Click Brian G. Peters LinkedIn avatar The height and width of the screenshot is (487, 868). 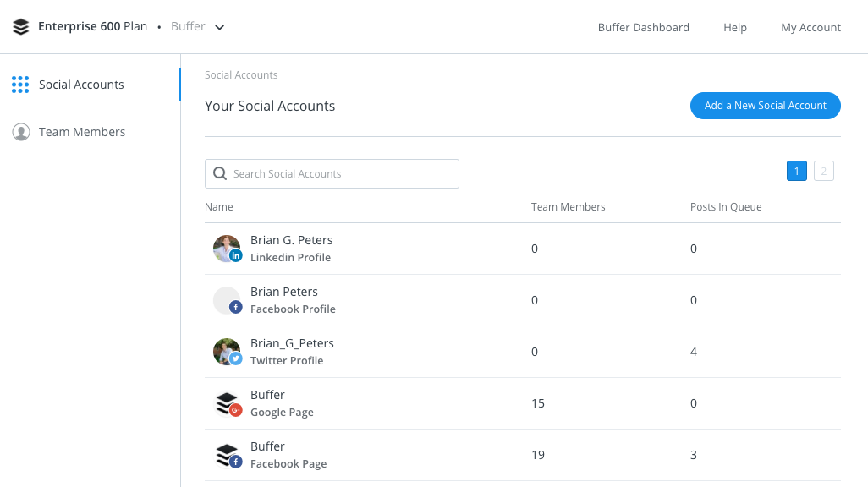pos(227,249)
